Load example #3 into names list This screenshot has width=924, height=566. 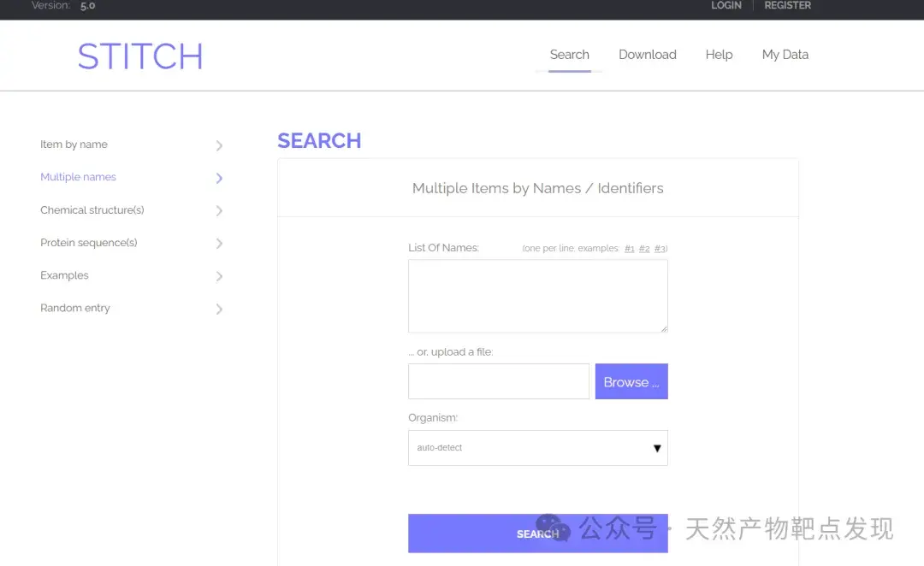[x=660, y=249]
